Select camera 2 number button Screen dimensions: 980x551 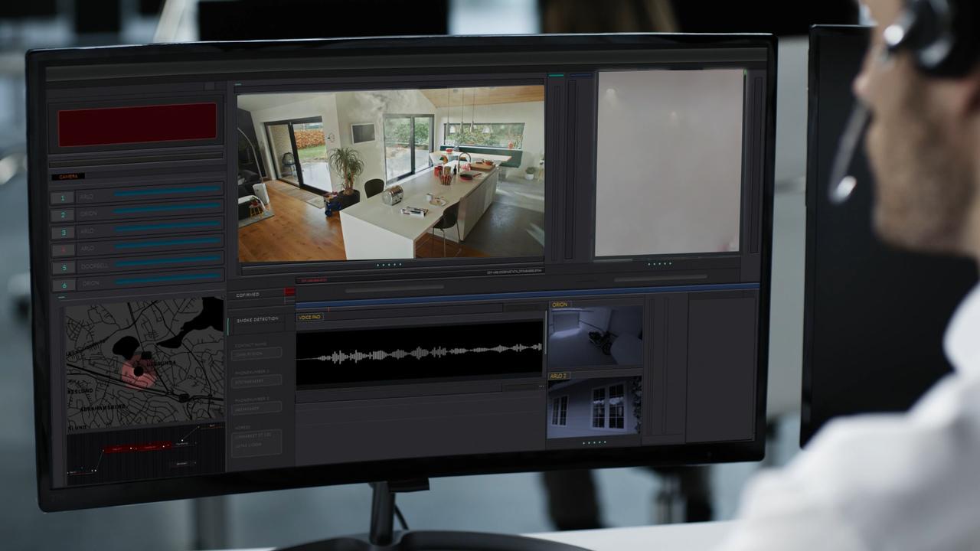tap(63, 215)
